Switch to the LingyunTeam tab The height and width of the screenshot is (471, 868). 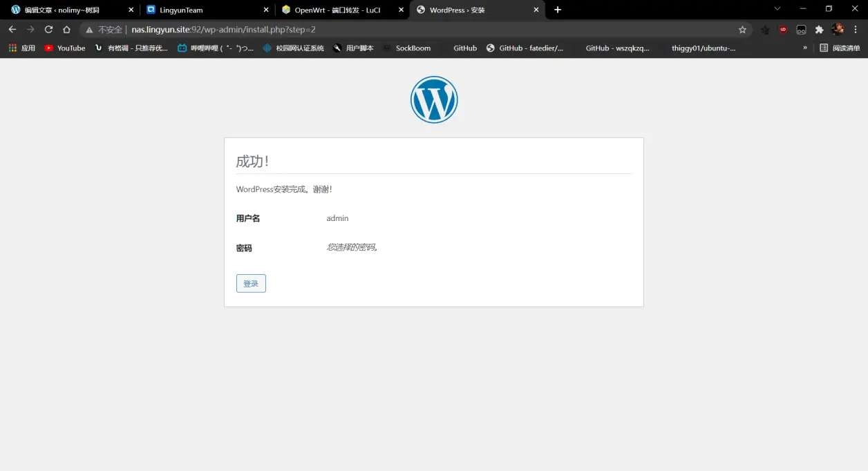coord(207,10)
